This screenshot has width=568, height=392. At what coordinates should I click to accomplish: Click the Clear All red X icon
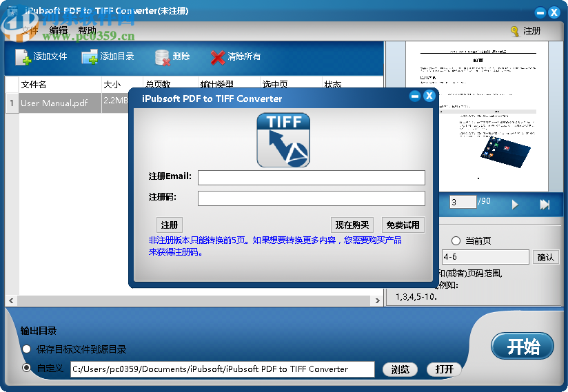pos(218,57)
